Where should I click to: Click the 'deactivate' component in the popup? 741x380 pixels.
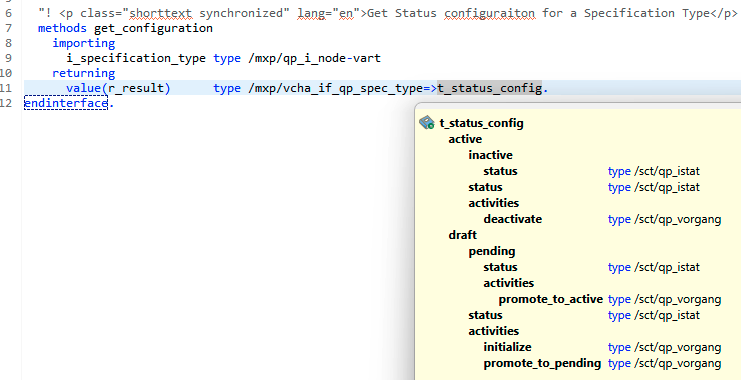pos(513,219)
